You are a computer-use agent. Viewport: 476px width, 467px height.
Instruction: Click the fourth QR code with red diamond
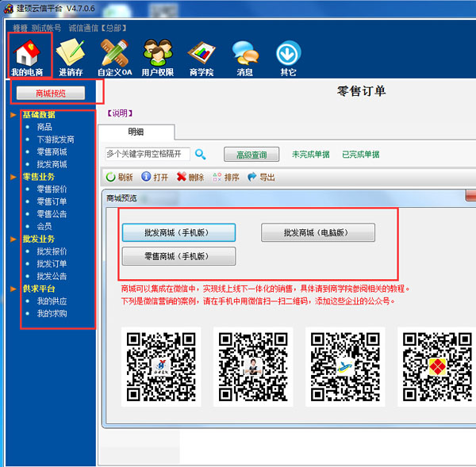(437, 367)
